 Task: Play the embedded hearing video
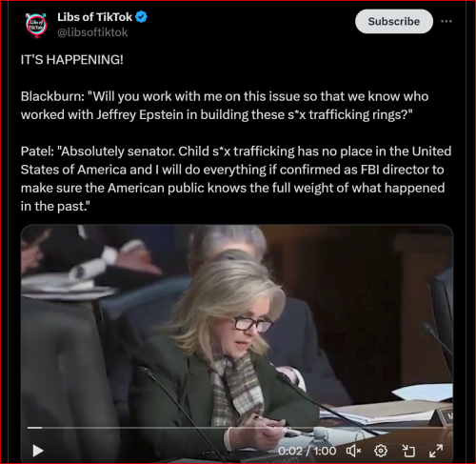pyautogui.click(x=38, y=451)
